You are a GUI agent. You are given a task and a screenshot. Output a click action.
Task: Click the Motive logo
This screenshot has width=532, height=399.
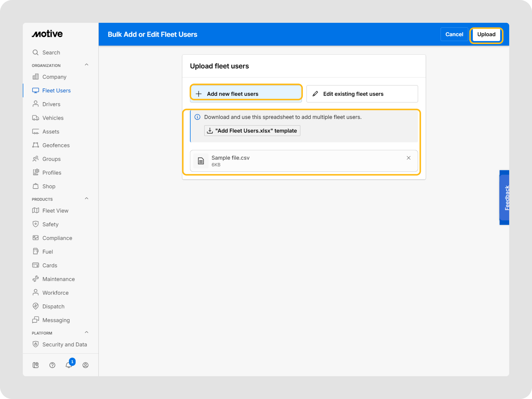coord(47,34)
